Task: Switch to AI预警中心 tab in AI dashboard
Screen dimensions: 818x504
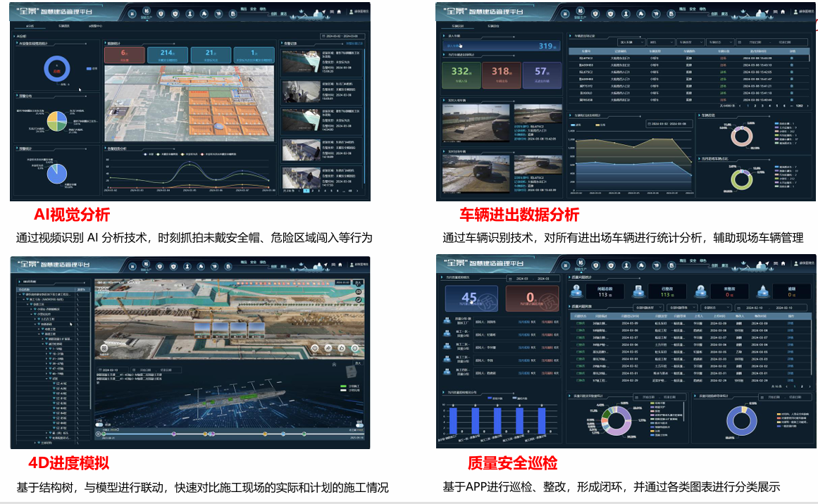Action: (95, 26)
